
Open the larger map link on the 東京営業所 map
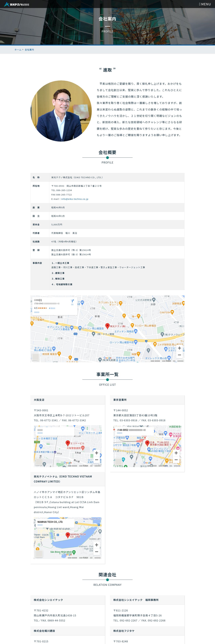pos(120,433)
